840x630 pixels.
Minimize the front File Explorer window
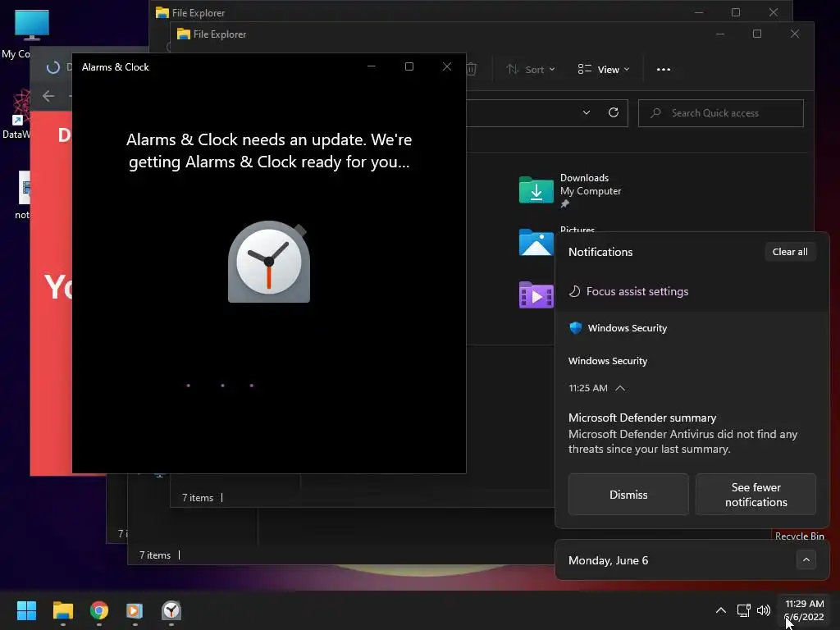pyautogui.click(x=720, y=34)
